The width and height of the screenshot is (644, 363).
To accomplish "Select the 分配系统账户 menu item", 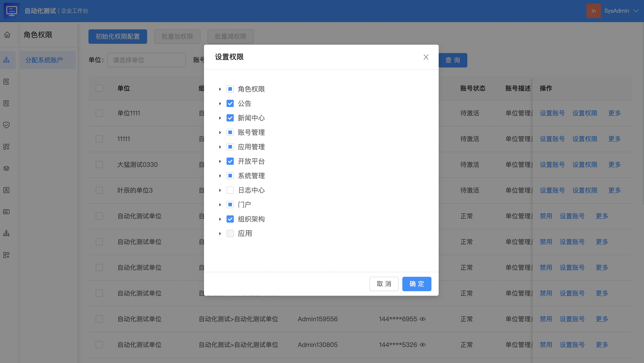I will click(x=48, y=60).
